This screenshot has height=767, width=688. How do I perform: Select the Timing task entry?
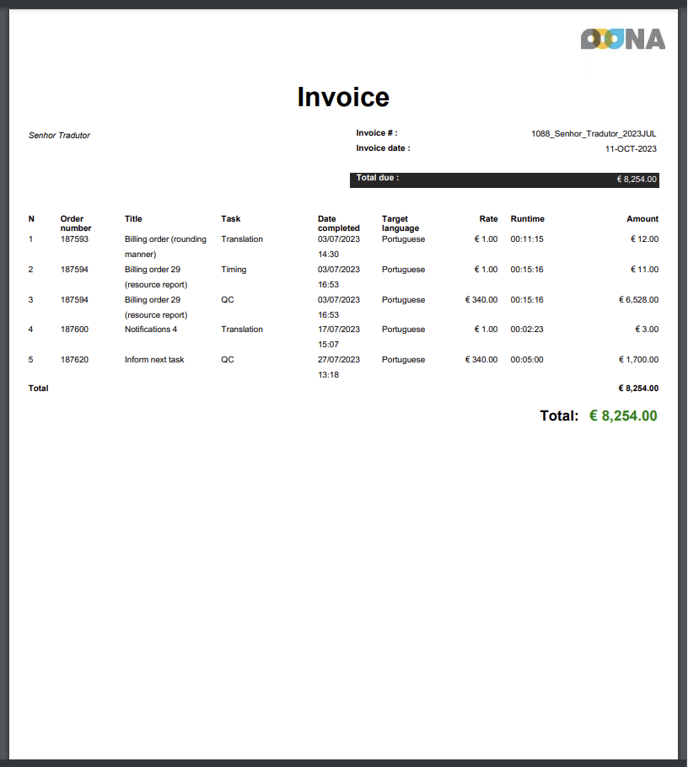233,269
